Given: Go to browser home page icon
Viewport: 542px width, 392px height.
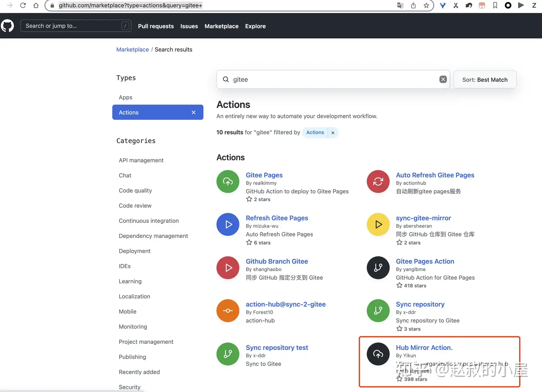Looking at the screenshot, I should (36, 5).
